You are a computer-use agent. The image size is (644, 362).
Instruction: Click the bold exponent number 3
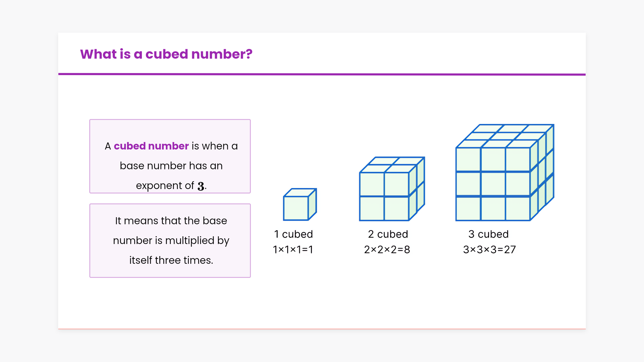click(x=201, y=186)
